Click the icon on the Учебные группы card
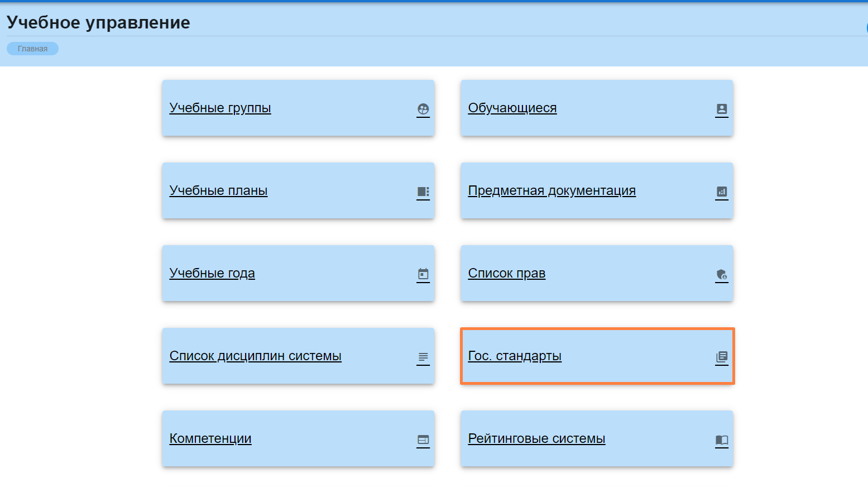This screenshot has width=868, height=487. point(423,109)
